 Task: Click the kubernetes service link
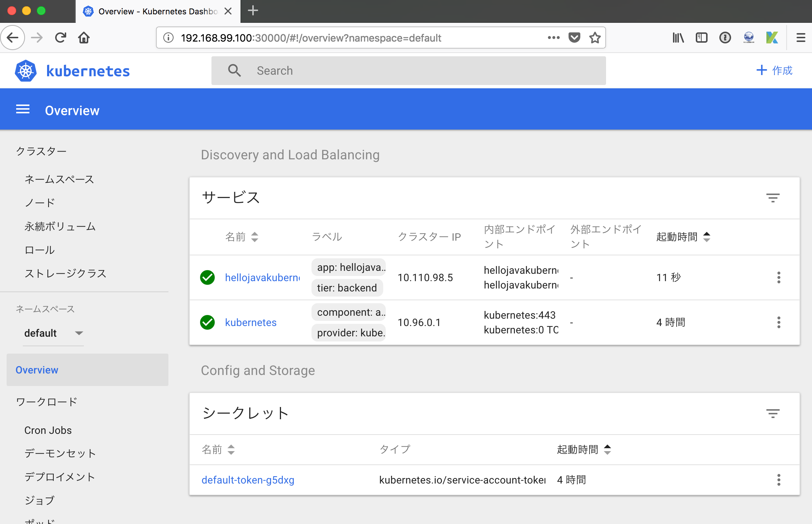(250, 322)
